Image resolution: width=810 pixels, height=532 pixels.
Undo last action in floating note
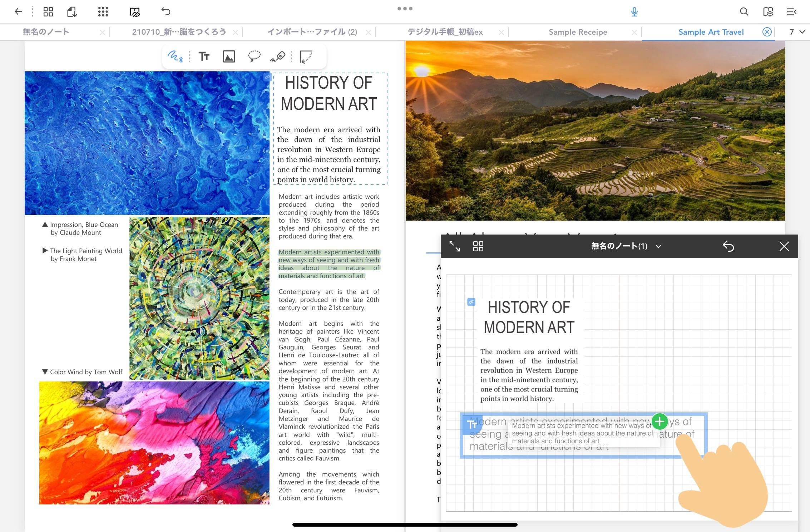click(x=728, y=246)
